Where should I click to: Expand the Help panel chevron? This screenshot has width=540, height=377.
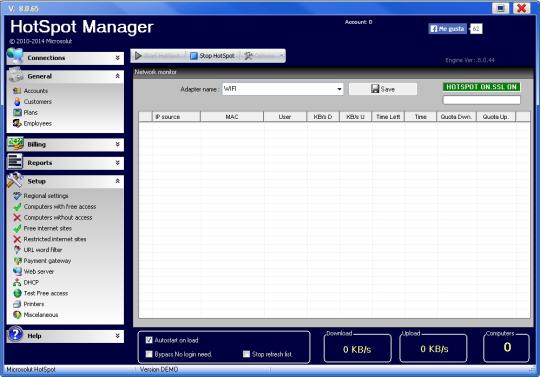117,335
